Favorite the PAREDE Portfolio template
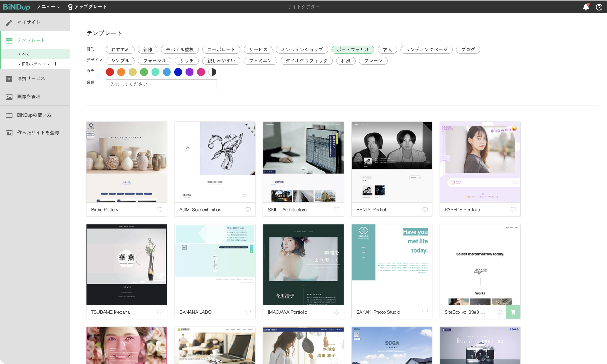Image resolution: width=607 pixels, height=364 pixels. pyautogui.click(x=513, y=210)
